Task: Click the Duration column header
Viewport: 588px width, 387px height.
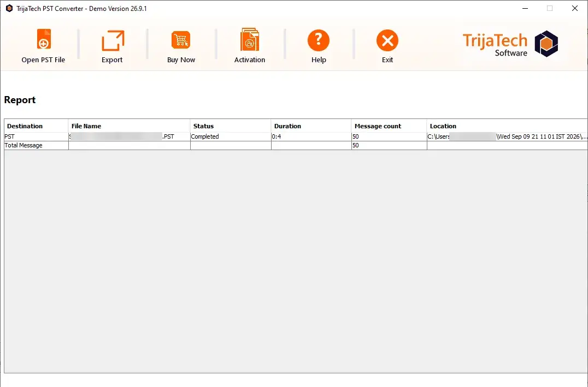Action: pos(311,126)
